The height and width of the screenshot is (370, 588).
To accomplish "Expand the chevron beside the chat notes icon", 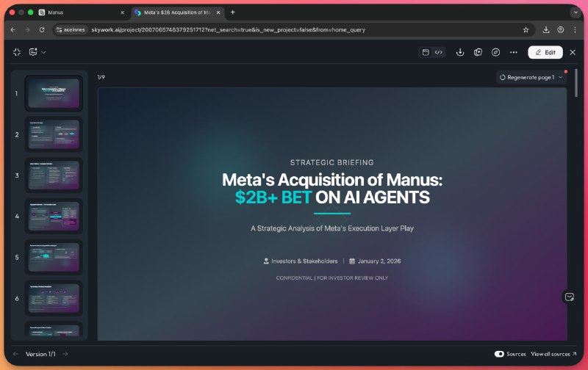I will click(x=43, y=52).
